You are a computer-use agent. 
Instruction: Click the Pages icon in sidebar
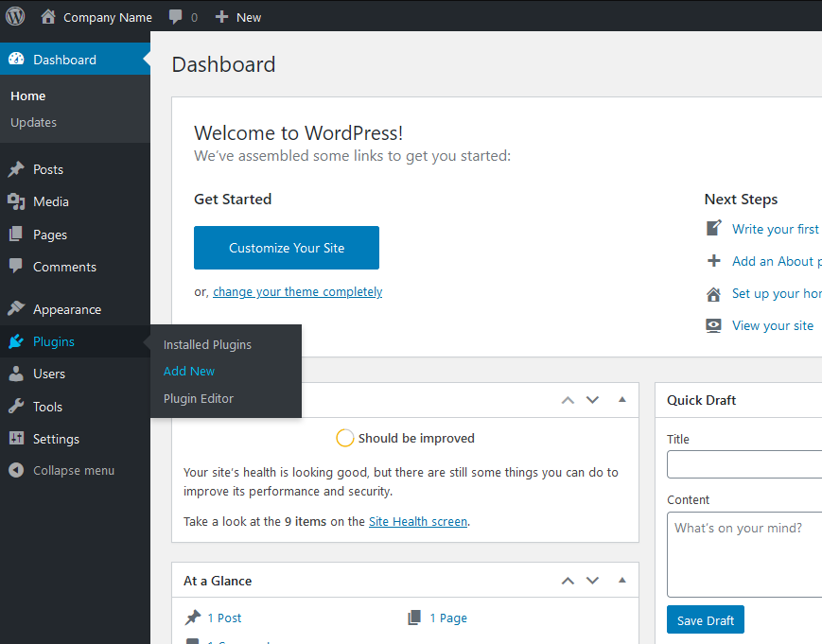[16, 235]
